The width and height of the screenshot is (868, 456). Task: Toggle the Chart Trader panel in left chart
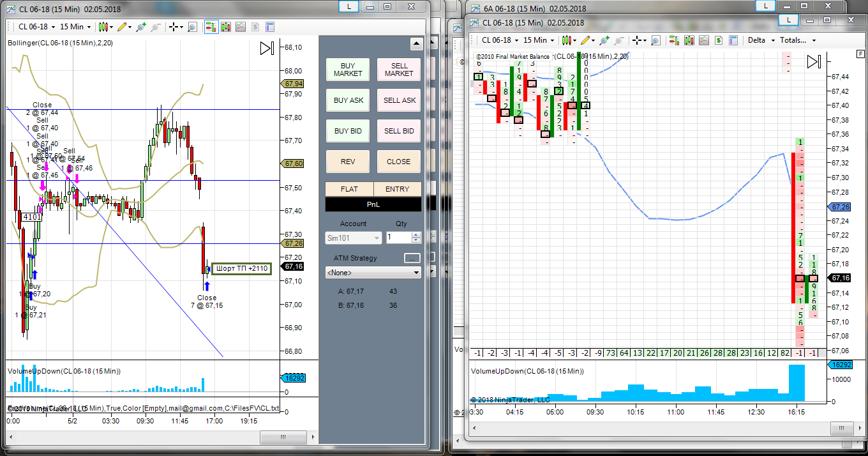pyautogui.click(x=211, y=27)
